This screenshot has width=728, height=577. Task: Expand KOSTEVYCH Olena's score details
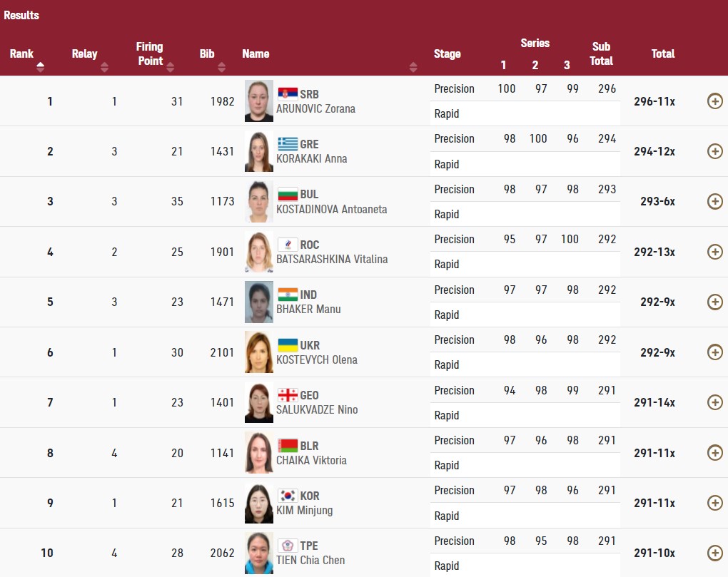[x=714, y=352]
